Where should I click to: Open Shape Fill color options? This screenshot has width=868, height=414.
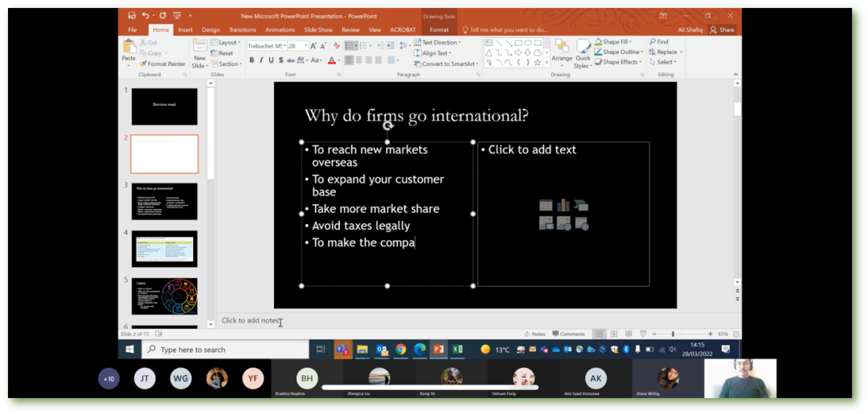coord(613,42)
